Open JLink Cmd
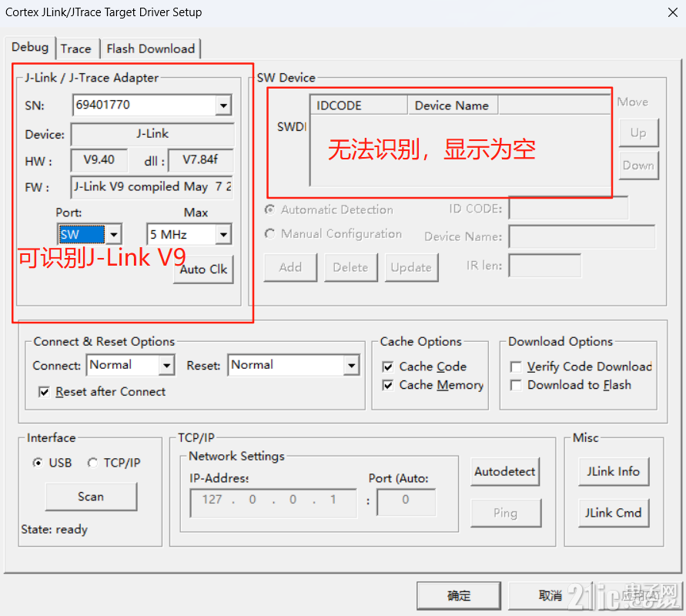The height and width of the screenshot is (616, 686). click(614, 513)
